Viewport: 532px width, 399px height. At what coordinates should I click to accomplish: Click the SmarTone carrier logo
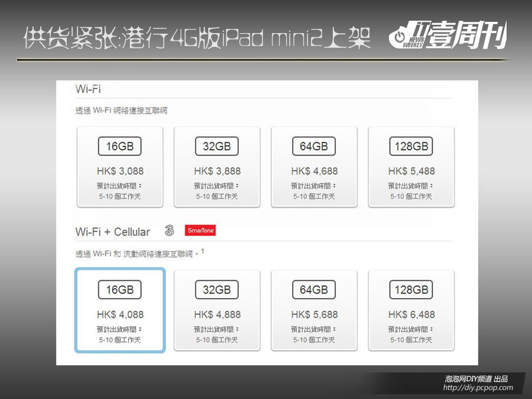(200, 230)
